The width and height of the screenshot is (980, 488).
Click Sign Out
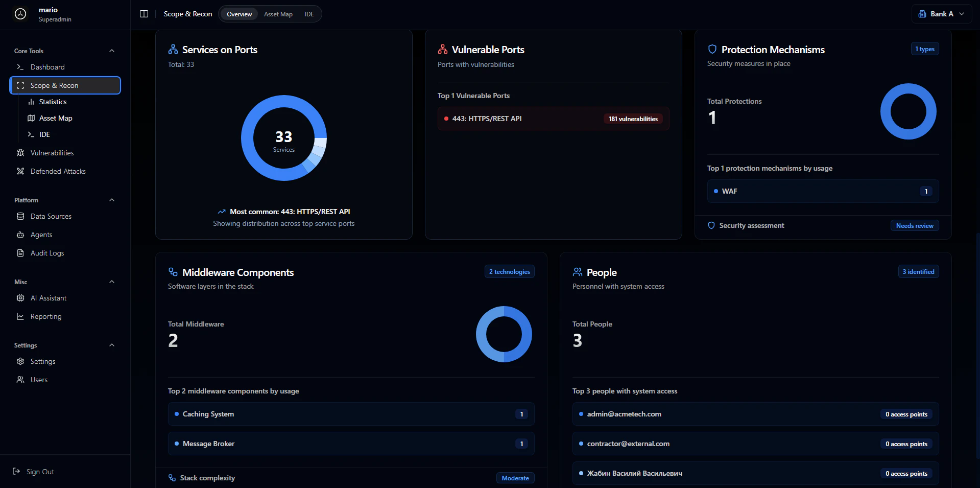pyautogui.click(x=34, y=472)
